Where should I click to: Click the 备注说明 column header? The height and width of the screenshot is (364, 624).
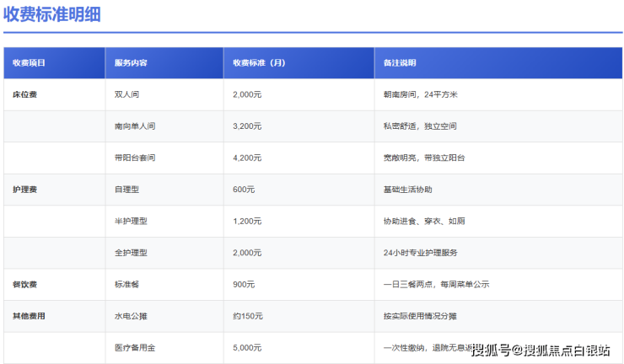pos(400,63)
